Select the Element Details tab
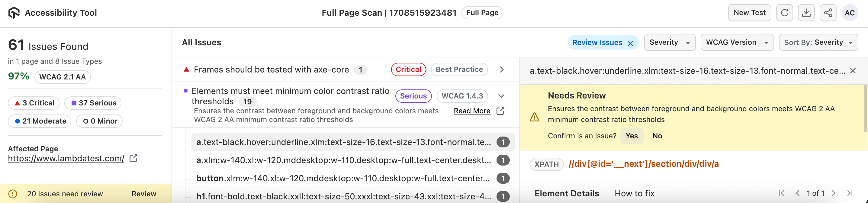Screen dimensions: 868x203 point(566,194)
